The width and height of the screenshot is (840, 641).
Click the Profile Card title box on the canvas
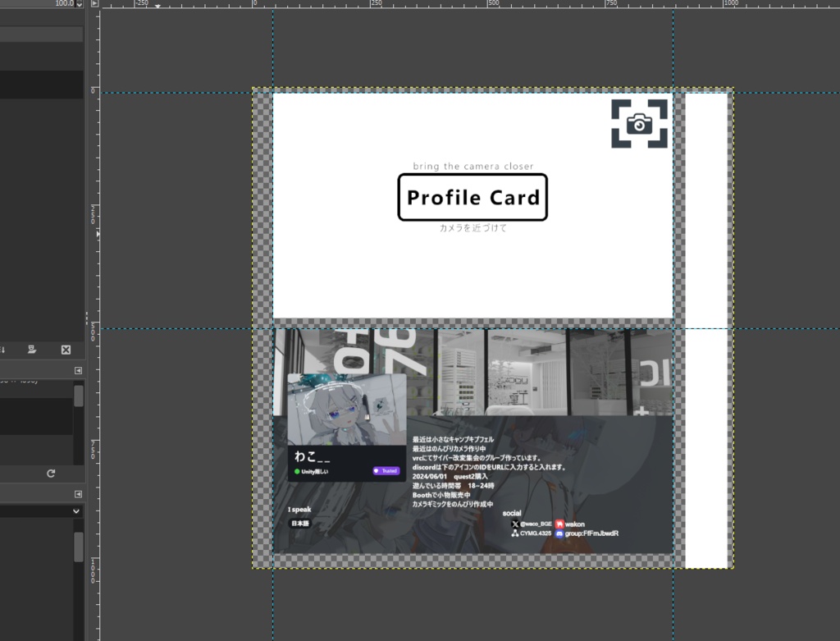coord(472,197)
